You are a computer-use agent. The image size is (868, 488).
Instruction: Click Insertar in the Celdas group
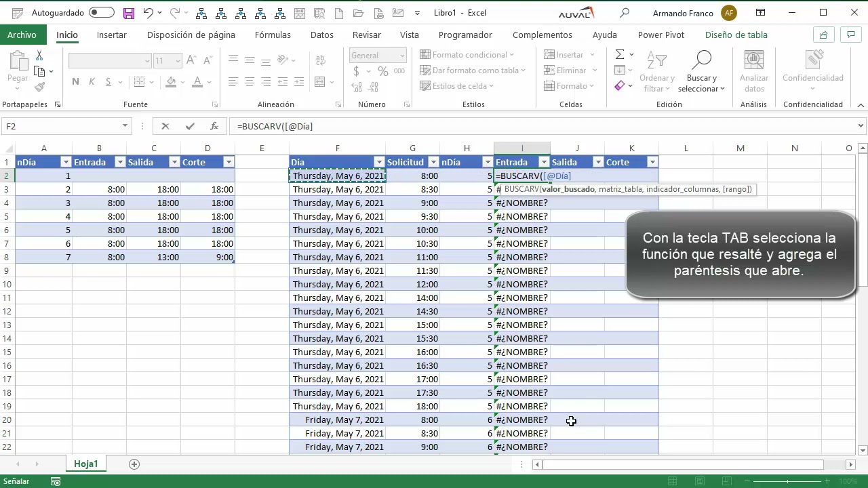click(x=570, y=55)
